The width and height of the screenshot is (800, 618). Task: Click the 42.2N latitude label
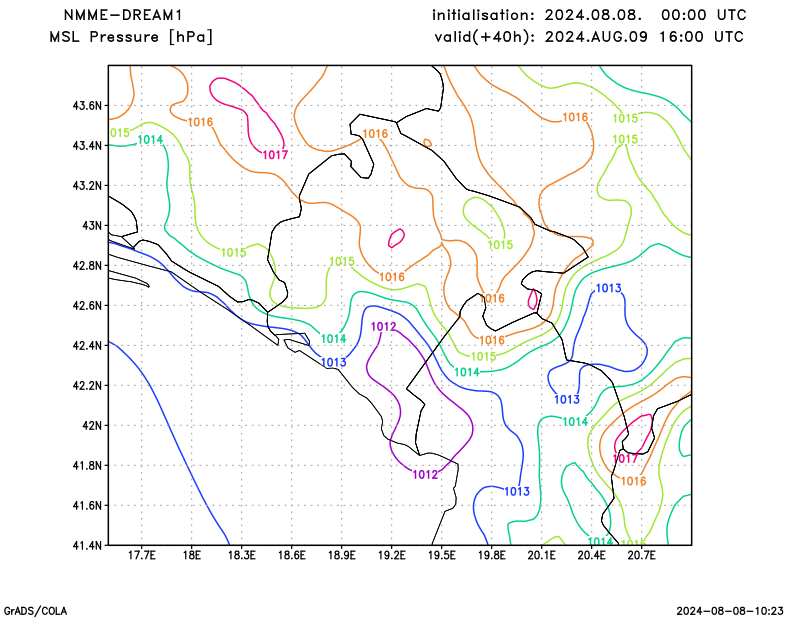coord(88,385)
